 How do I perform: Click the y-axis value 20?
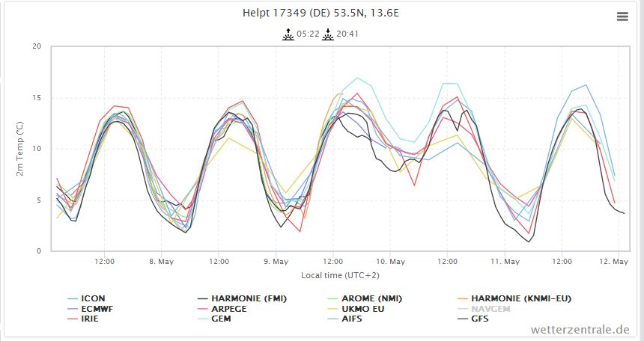pos(37,46)
